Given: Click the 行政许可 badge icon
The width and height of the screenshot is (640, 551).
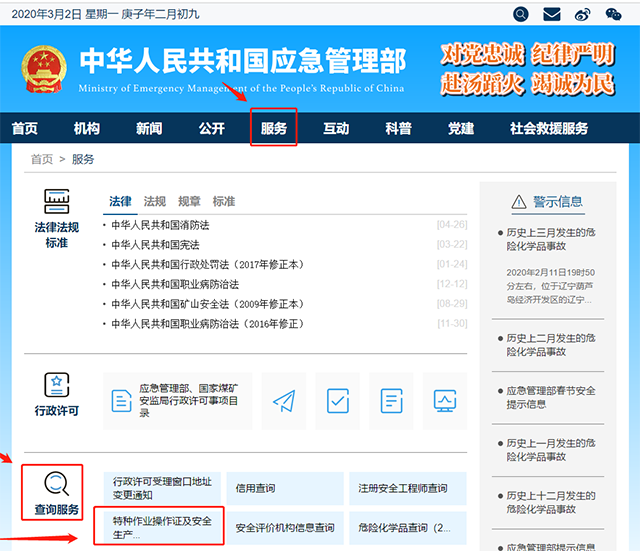Looking at the screenshot, I should pyautogui.click(x=57, y=386).
